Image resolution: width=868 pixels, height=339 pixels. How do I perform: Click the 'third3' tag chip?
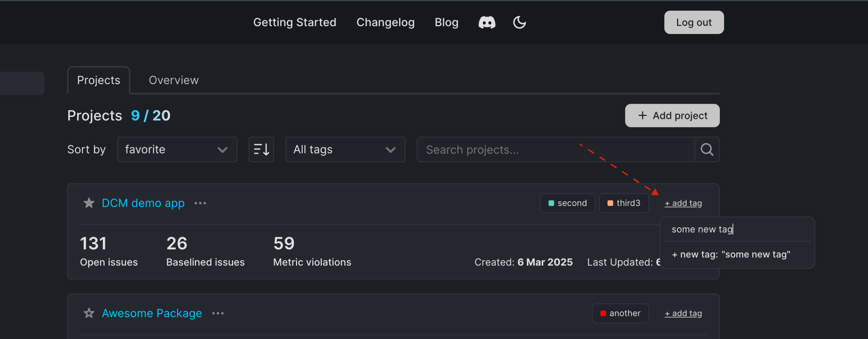point(624,203)
